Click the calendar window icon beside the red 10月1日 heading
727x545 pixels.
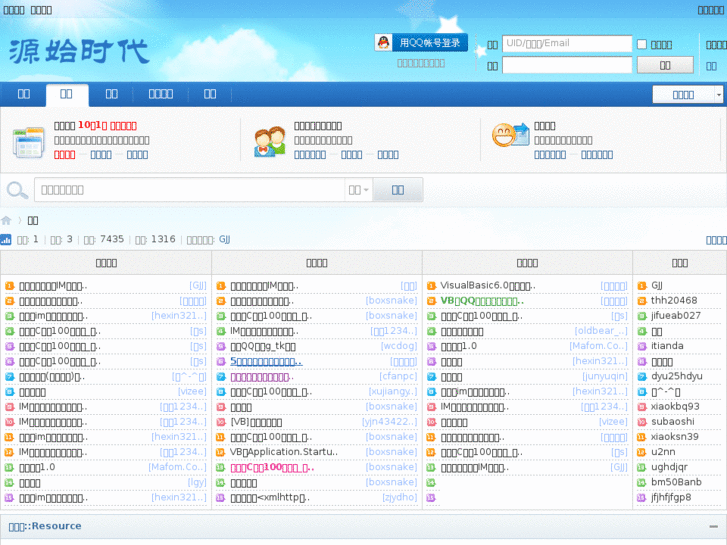pos(28,142)
